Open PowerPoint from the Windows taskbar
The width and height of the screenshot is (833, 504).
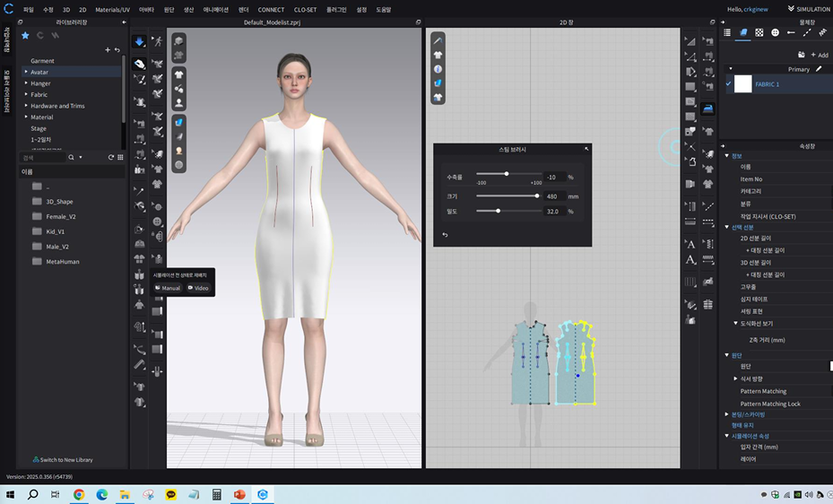point(239,494)
